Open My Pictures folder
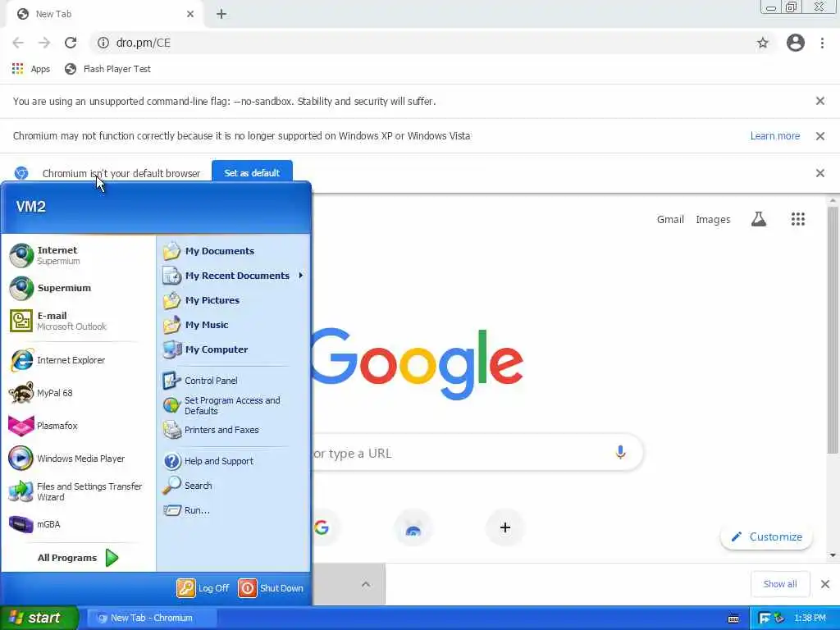Image resolution: width=840 pixels, height=630 pixels. [233, 300]
